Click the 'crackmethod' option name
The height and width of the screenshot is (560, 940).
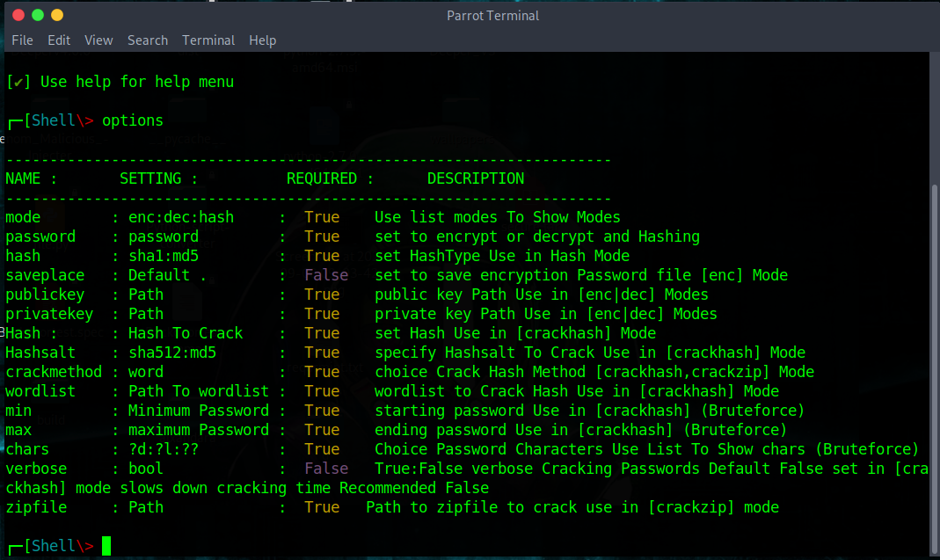point(54,372)
